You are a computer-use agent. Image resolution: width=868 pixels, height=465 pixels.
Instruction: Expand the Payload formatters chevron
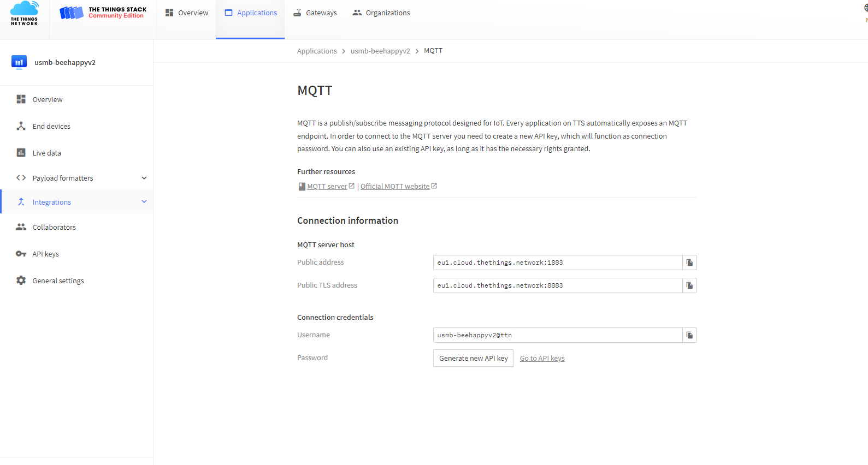[144, 178]
